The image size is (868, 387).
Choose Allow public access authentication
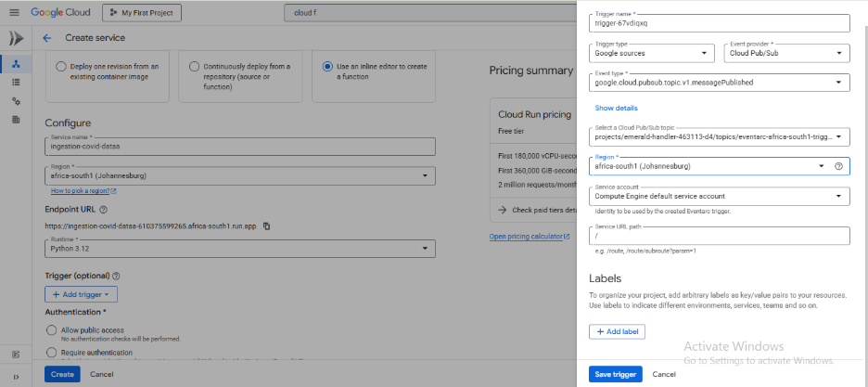pyautogui.click(x=50, y=330)
